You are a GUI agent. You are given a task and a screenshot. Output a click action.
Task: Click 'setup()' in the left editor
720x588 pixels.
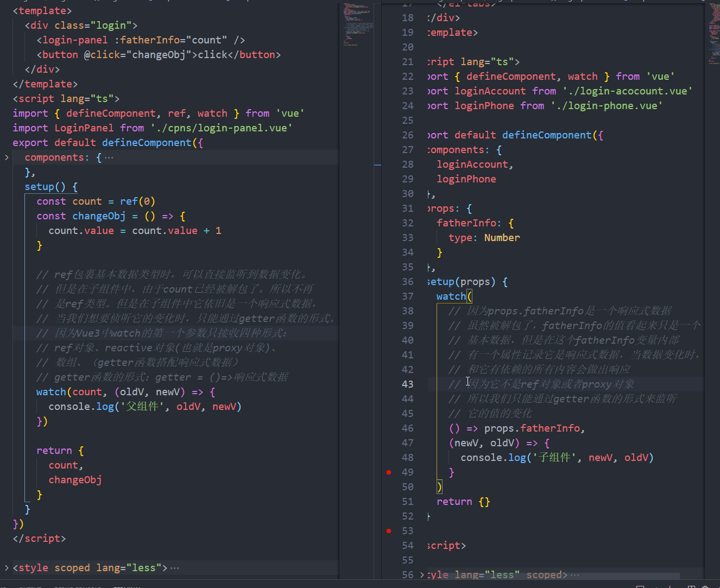coord(45,187)
